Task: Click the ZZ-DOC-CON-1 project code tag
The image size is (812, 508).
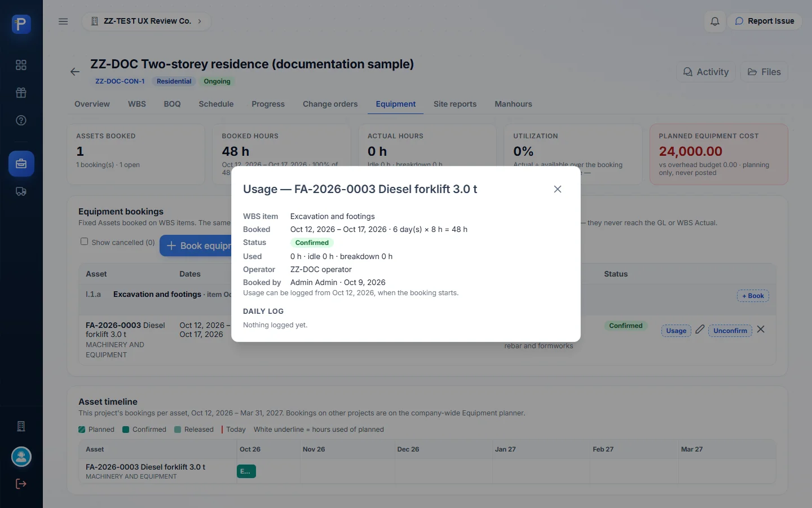Action: tap(120, 81)
